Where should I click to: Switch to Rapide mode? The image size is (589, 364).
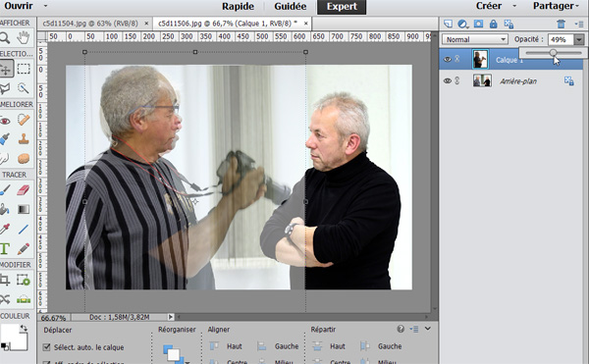(x=238, y=7)
